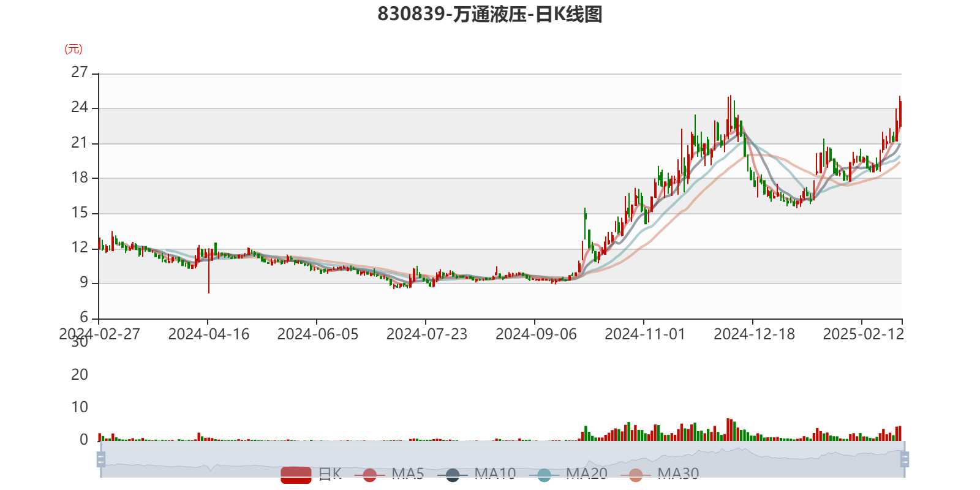The width and height of the screenshot is (980, 490).
Task: Click the 20 volume axis label
Action: click(x=80, y=375)
